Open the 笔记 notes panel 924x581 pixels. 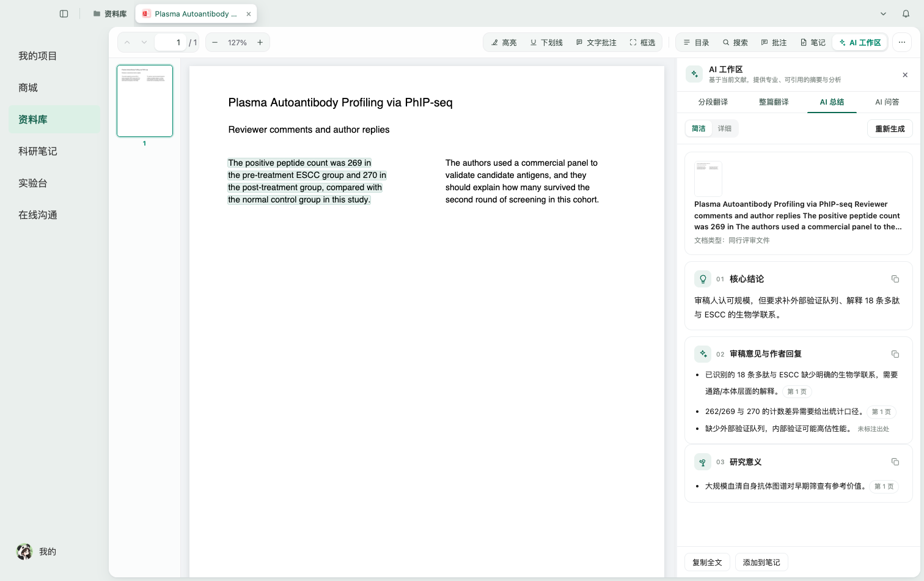point(813,42)
